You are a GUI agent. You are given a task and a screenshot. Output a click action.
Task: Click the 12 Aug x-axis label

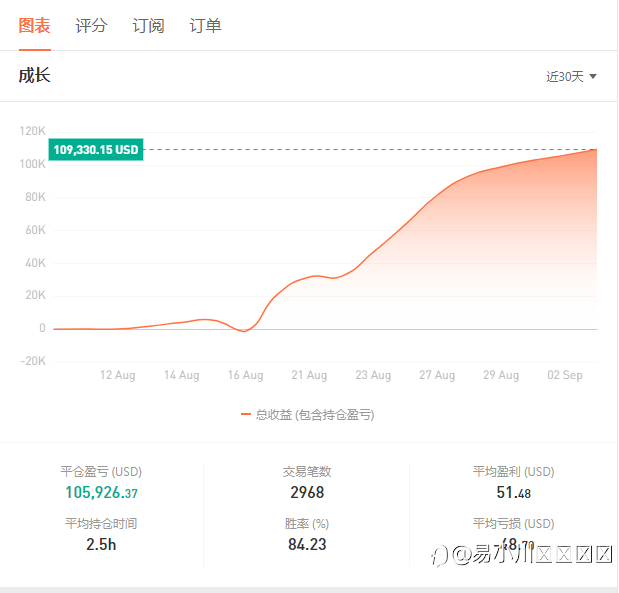118,375
